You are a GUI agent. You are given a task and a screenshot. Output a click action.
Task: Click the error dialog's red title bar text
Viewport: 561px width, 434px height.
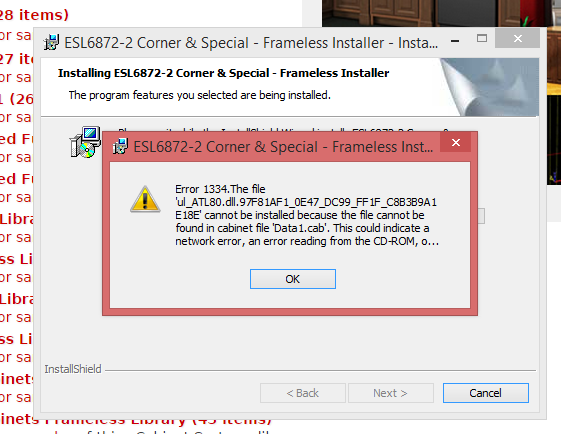click(x=283, y=147)
